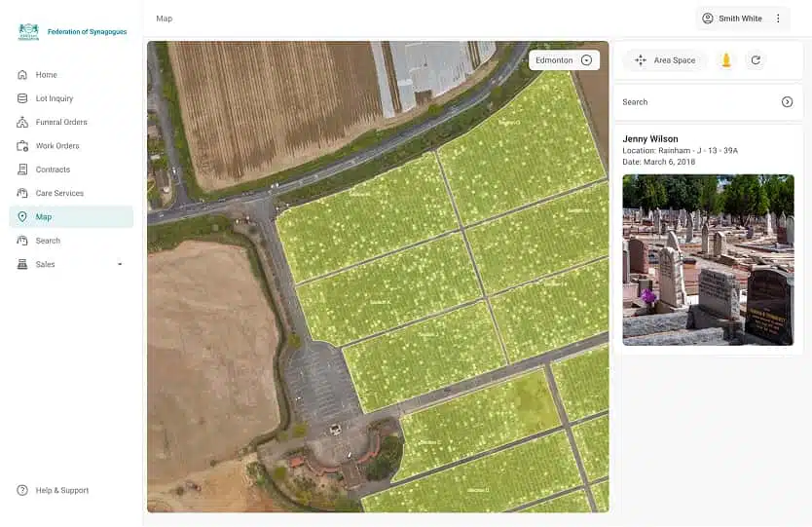The height and width of the screenshot is (527, 812).
Task: Open Help & Support link
Action: 61,490
